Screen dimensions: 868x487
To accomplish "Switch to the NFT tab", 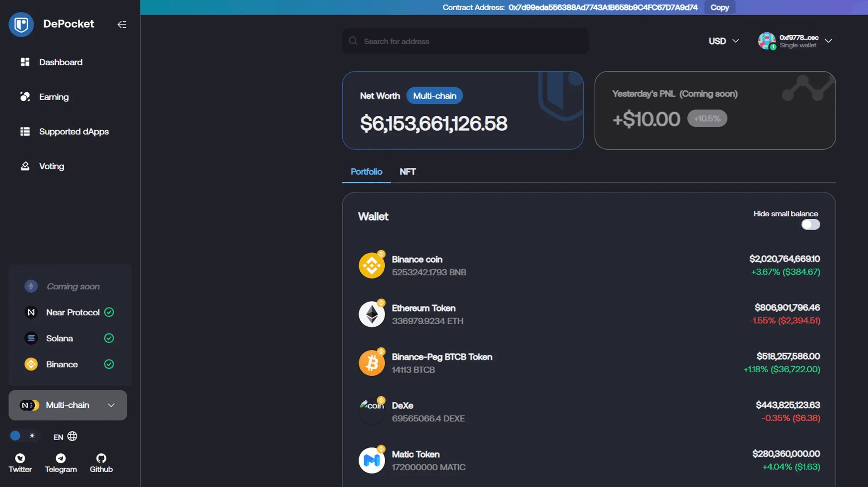I will click(x=407, y=172).
